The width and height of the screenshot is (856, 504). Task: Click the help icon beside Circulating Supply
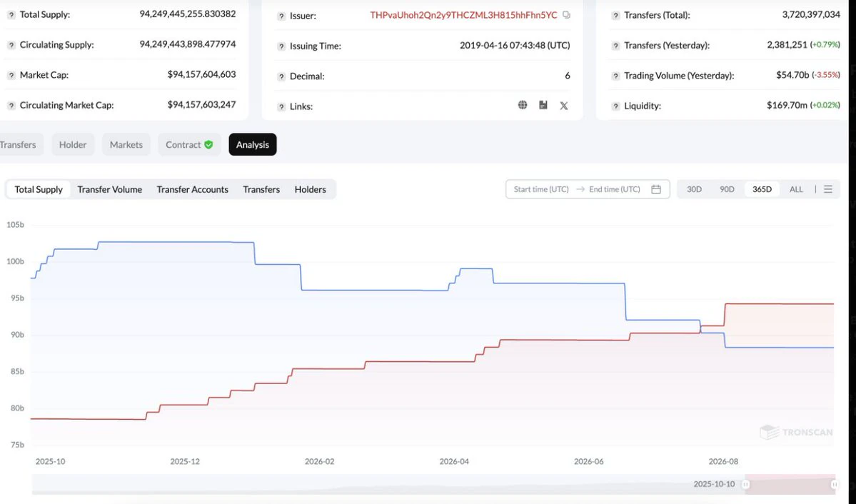coord(11,45)
